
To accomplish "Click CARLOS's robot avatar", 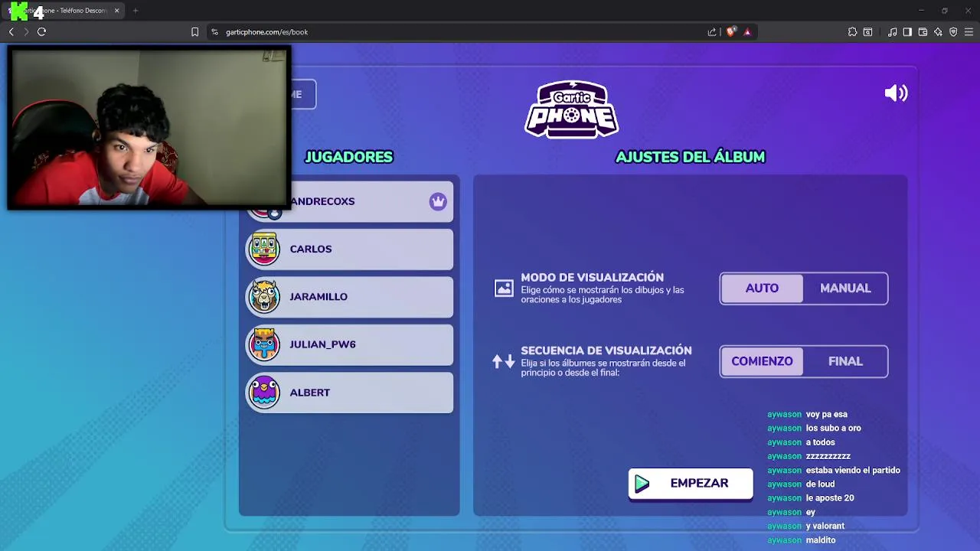I will pyautogui.click(x=264, y=249).
